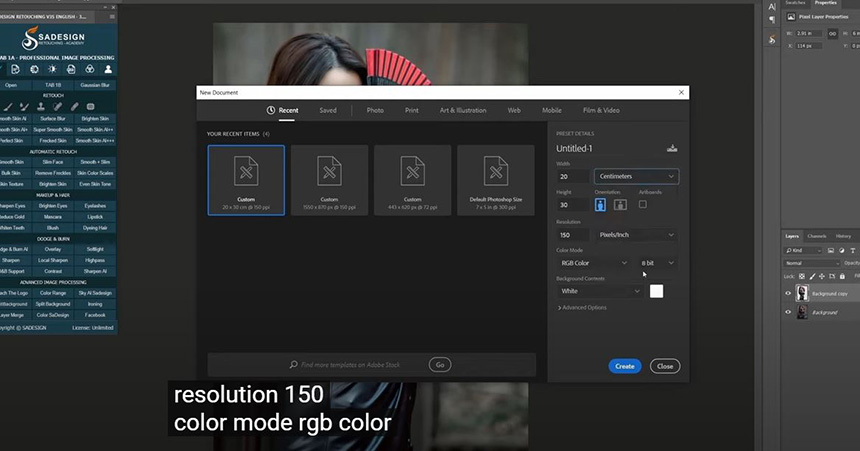Screen dimensions: 860x451
Task: Select portrait orientation icon
Action: [x=600, y=204]
